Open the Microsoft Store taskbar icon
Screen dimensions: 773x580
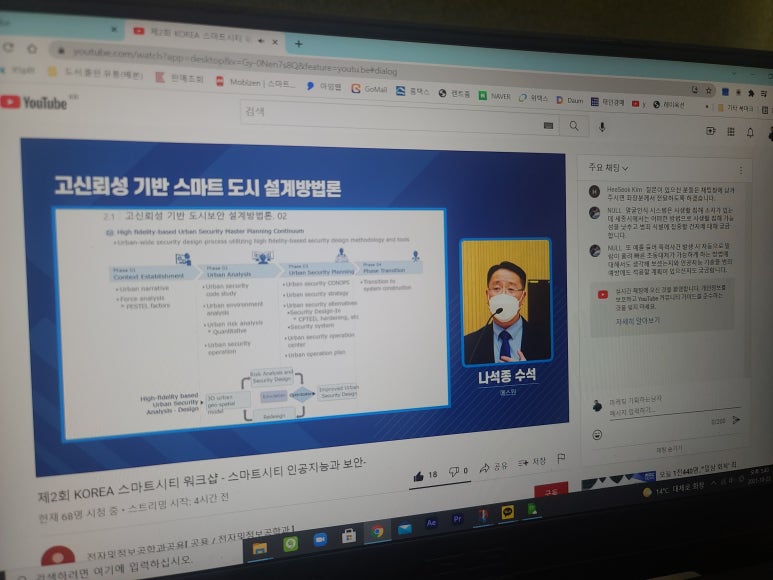pyautogui.click(x=349, y=536)
